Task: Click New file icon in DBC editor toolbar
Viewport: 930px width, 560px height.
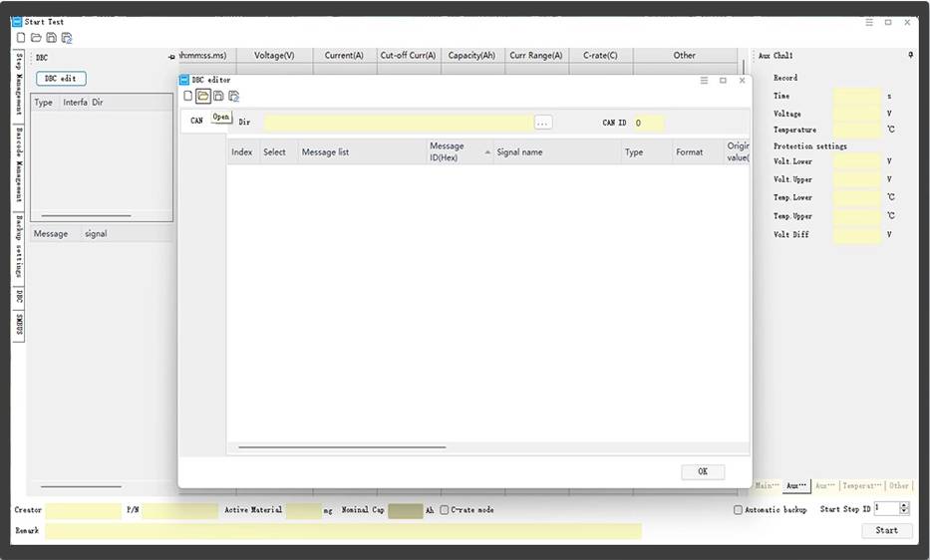Action: [188, 96]
